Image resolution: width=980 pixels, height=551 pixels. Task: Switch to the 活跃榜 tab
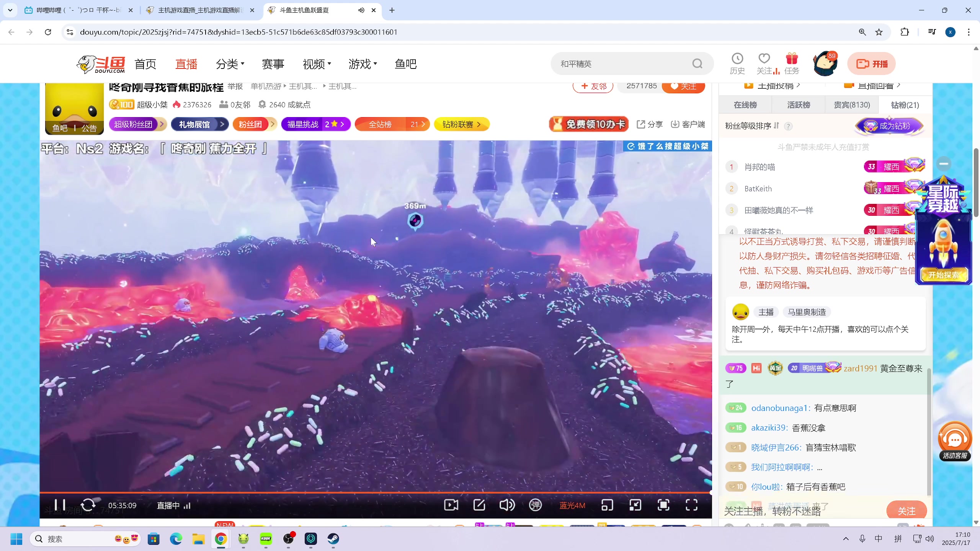click(x=799, y=105)
